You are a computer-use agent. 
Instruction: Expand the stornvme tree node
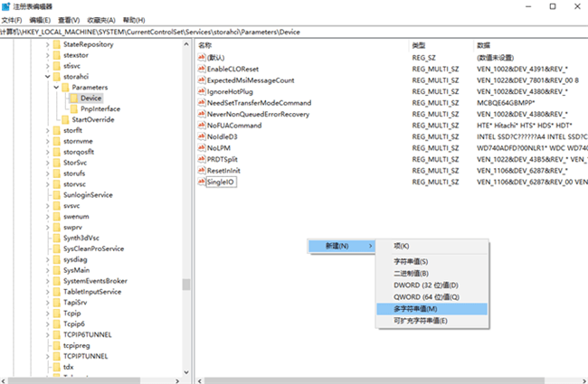[x=48, y=141]
